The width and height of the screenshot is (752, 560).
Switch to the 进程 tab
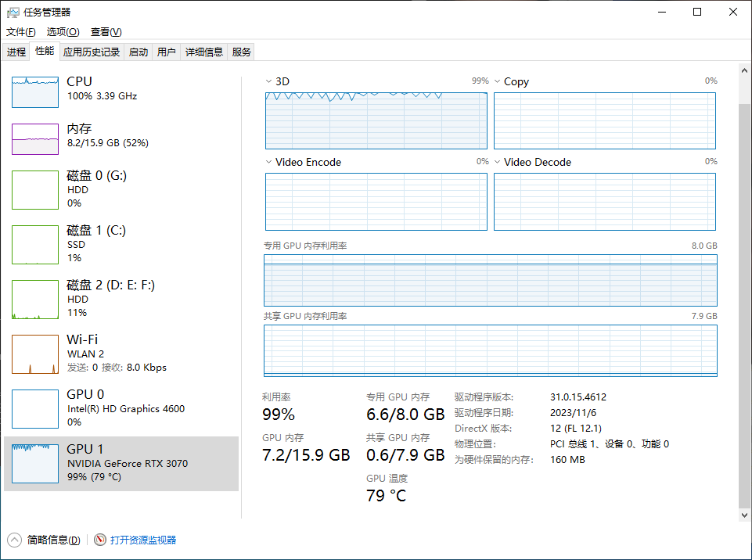(16, 52)
